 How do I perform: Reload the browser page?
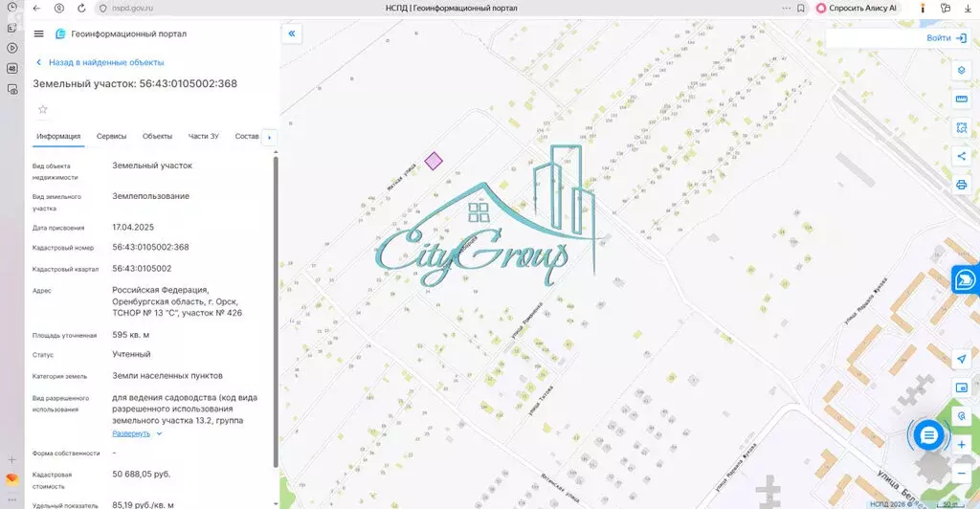[81, 8]
